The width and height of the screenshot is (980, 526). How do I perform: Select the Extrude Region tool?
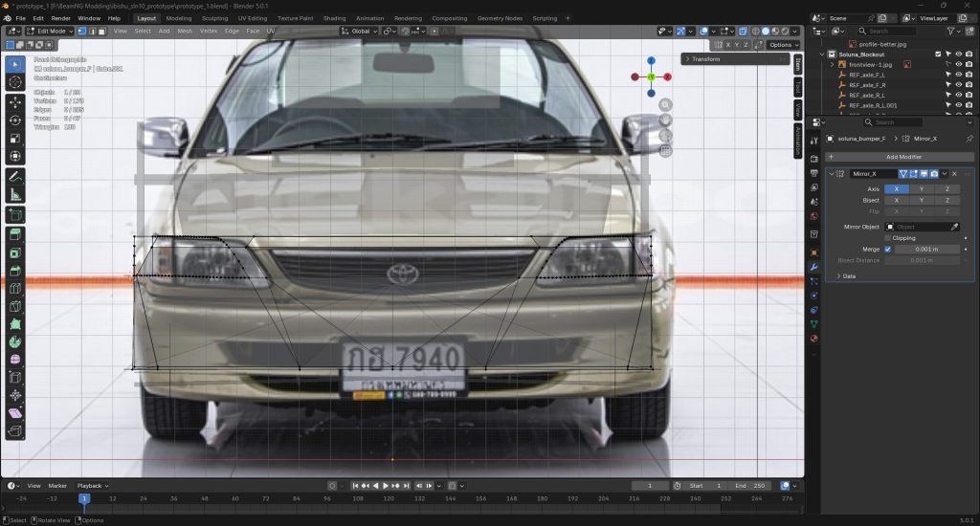(15, 235)
